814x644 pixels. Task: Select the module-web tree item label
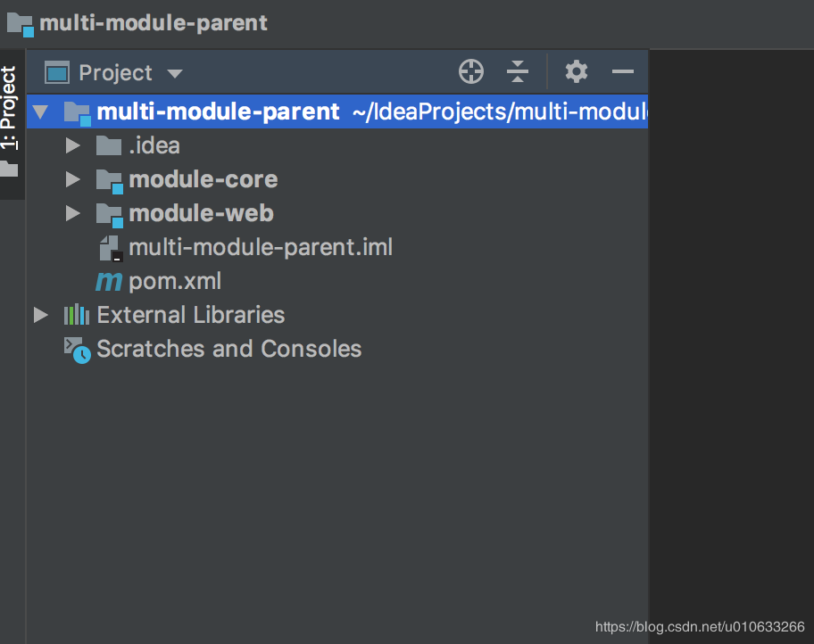pyautogui.click(x=201, y=214)
